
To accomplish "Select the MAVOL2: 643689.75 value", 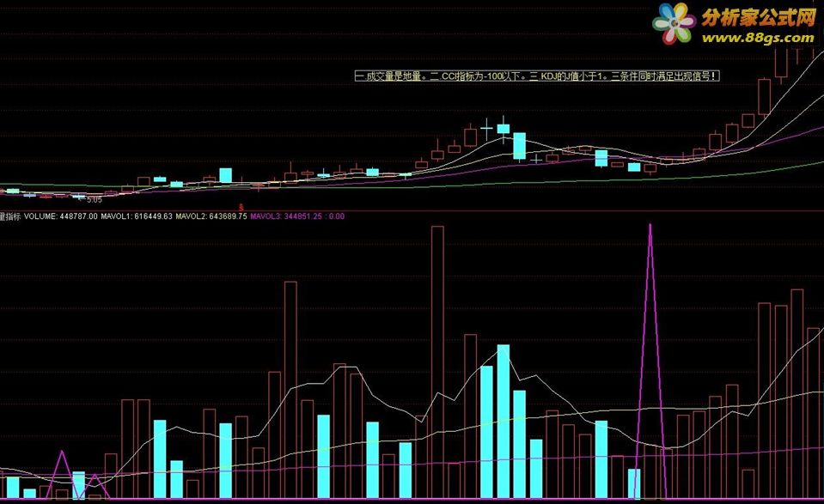I will (x=211, y=216).
